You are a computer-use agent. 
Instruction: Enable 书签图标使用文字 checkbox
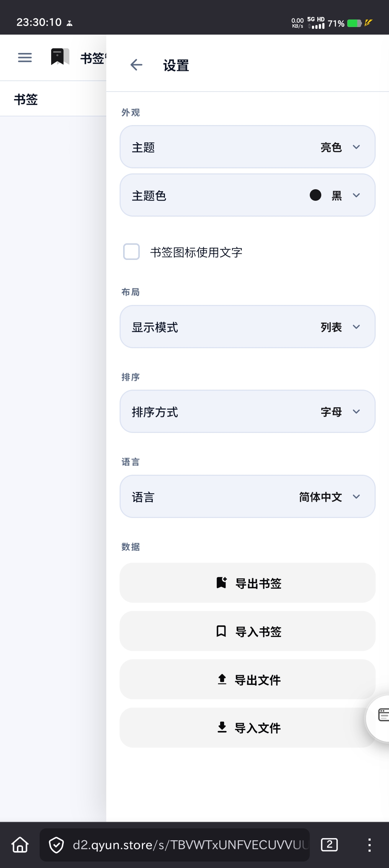pos(131,252)
